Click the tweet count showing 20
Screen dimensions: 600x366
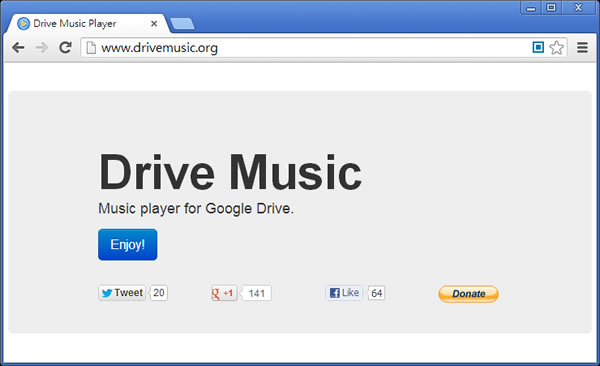(159, 293)
